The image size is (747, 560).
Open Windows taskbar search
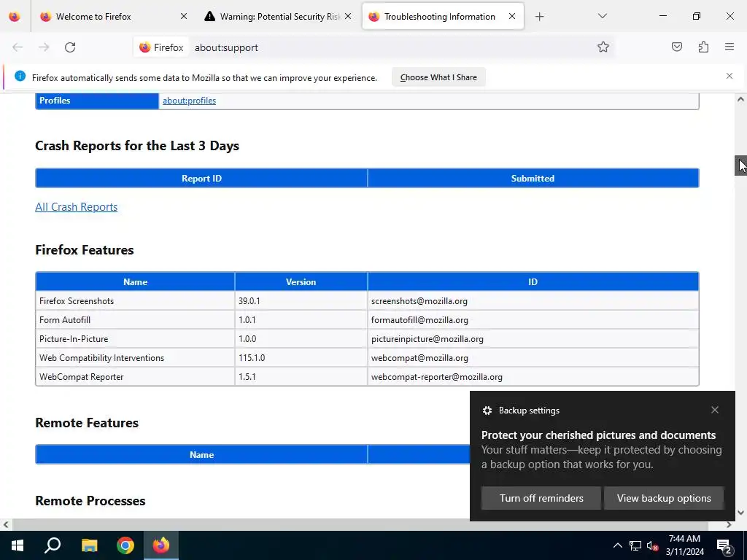(x=53, y=545)
